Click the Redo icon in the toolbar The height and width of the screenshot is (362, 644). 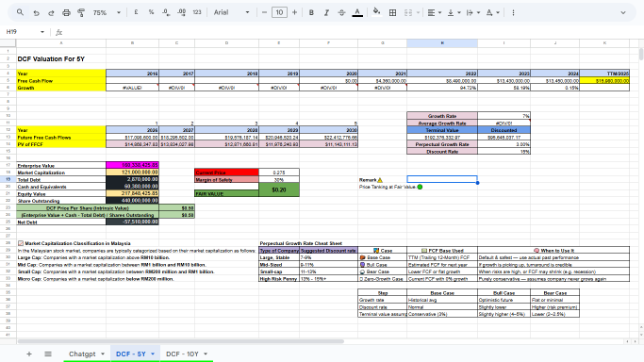51,12
